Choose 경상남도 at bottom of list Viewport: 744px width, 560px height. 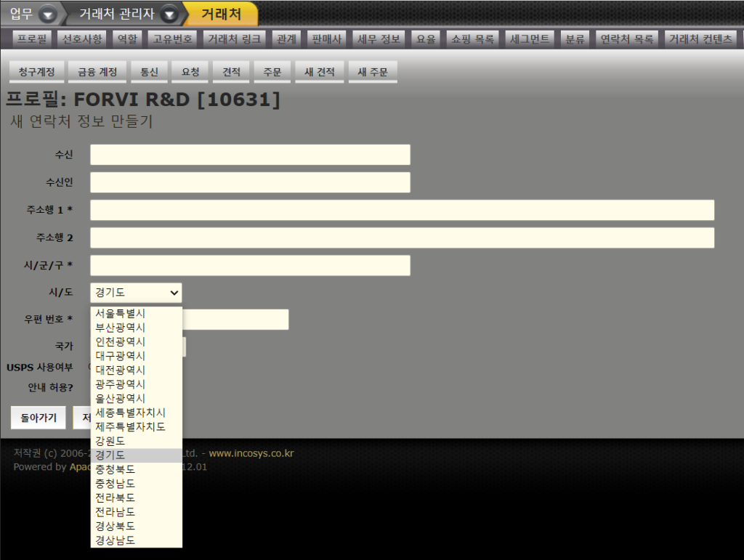click(x=116, y=540)
